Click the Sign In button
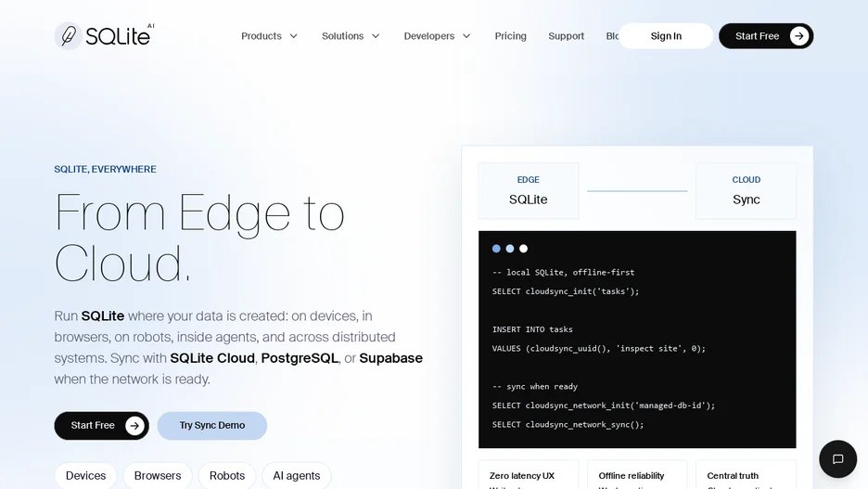The height and width of the screenshot is (489, 868). click(x=666, y=36)
